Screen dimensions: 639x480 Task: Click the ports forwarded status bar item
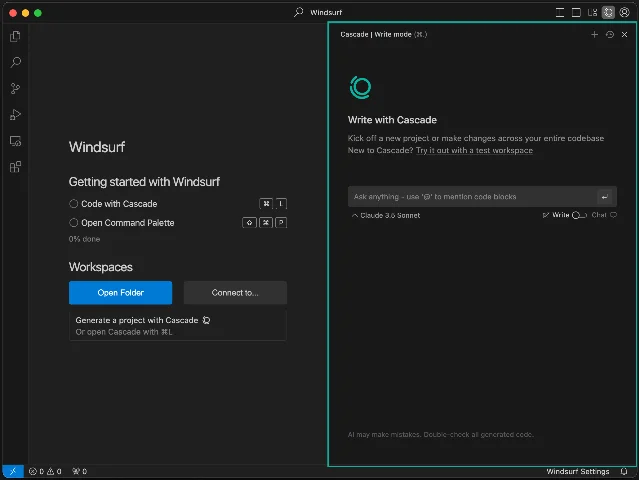click(79, 471)
